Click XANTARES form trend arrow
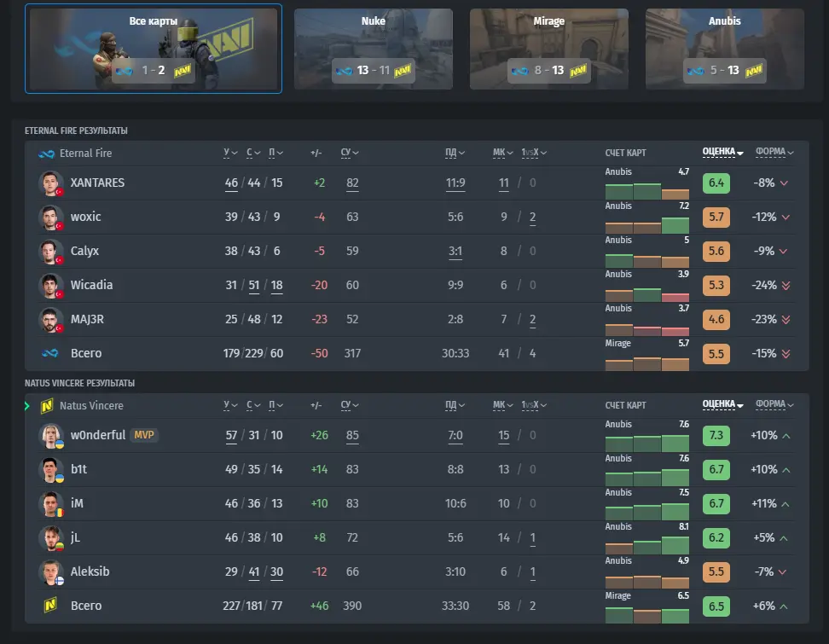Screen dimensions: 829x644 tap(784, 183)
